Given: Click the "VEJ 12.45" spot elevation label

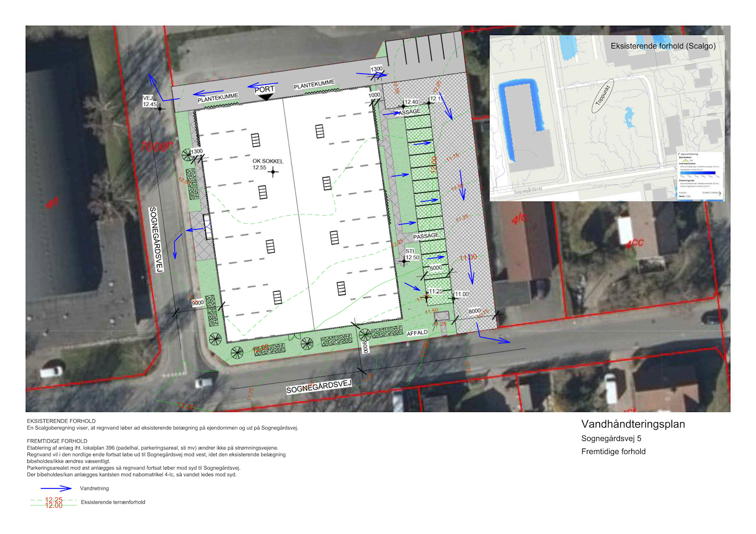Looking at the screenshot, I should tap(149, 101).
